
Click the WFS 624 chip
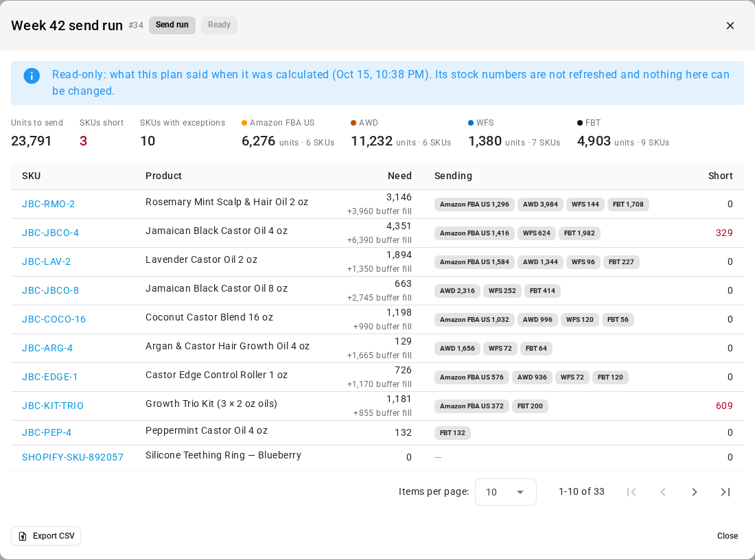[x=537, y=233]
